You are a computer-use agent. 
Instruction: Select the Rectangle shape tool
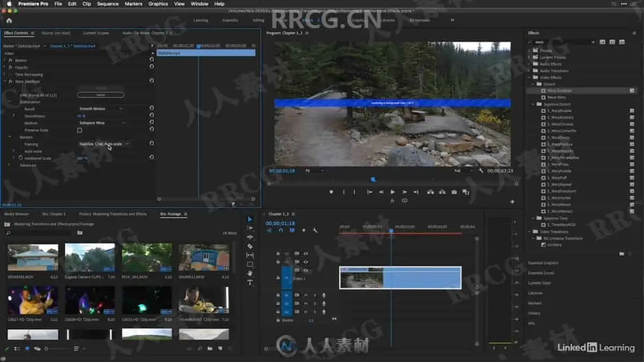pos(250,264)
